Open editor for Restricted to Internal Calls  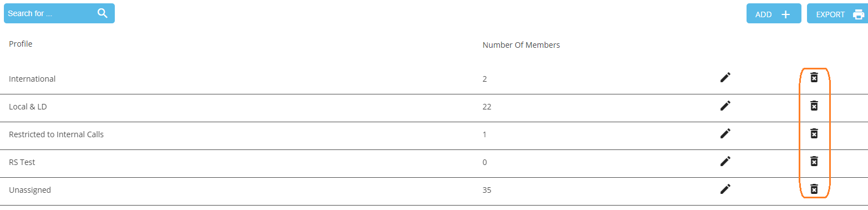(x=725, y=133)
